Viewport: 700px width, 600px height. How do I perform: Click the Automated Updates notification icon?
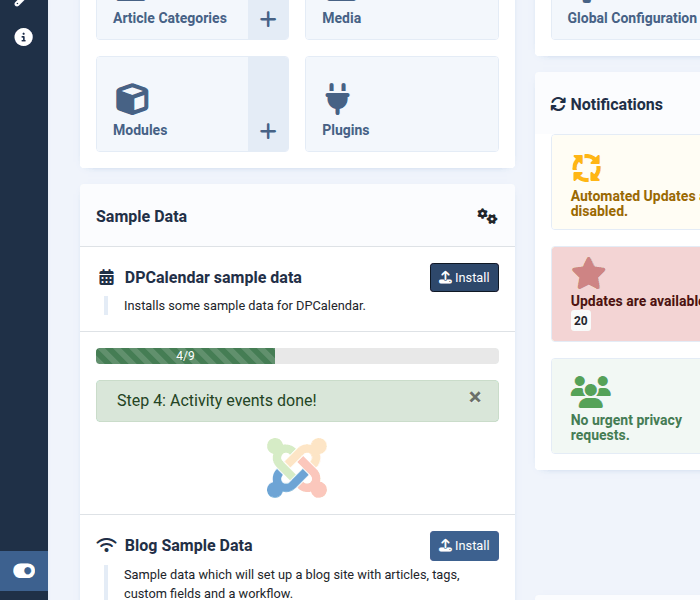tap(586, 167)
